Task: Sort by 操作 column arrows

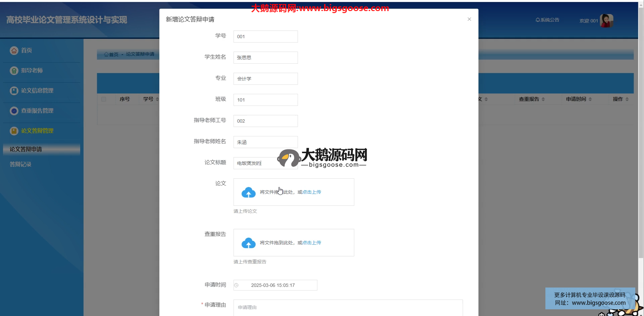Action: (x=627, y=99)
